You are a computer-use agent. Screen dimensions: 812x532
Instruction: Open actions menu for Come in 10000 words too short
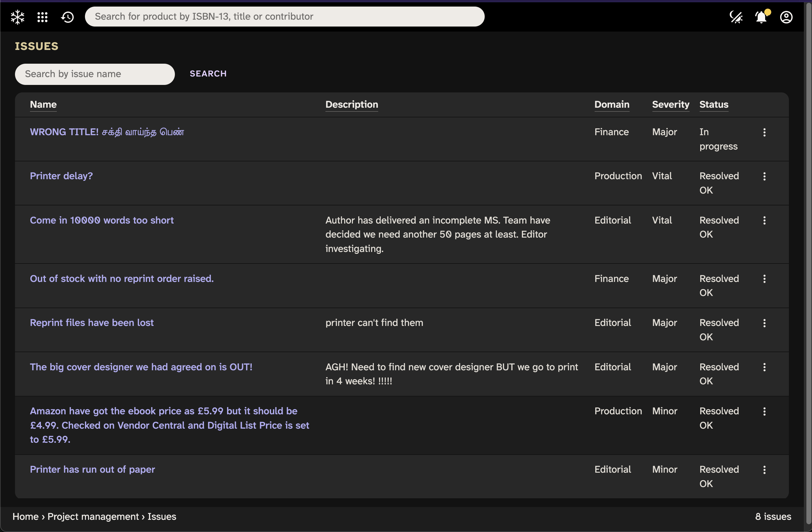[764, 221]
